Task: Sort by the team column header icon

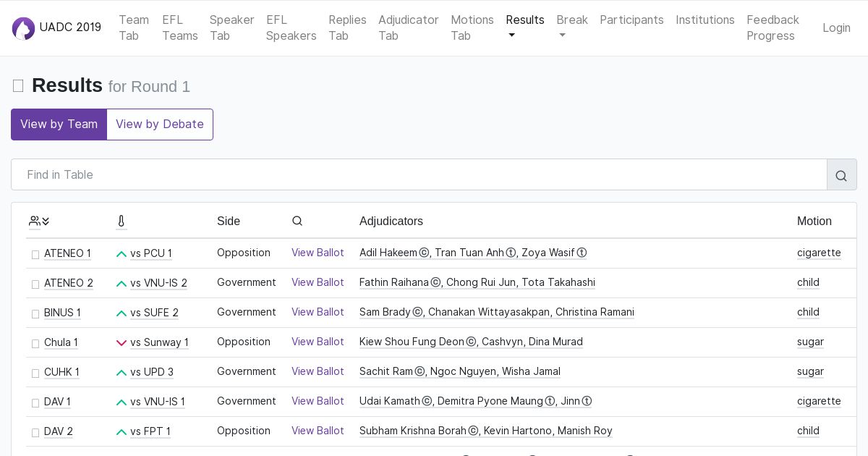Action: (x=39, y=221)
